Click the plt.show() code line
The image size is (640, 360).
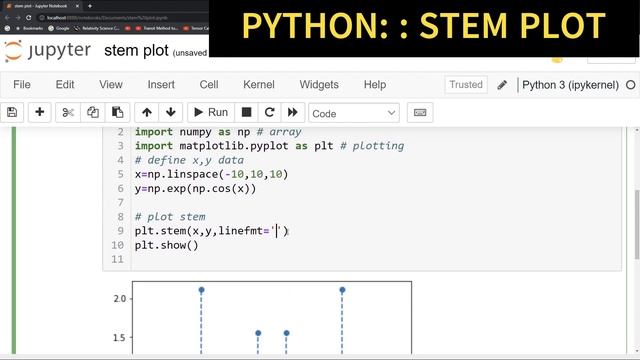point(167,245)
